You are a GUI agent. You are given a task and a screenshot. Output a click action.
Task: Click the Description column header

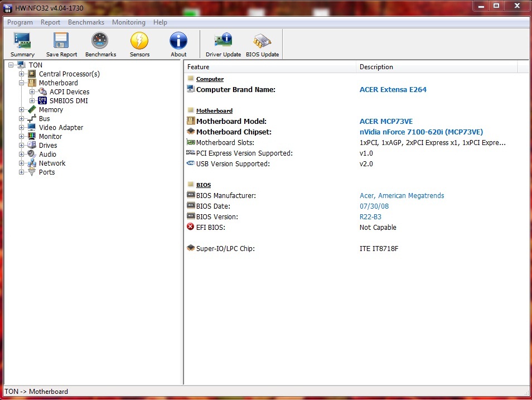pyautogui.click(x=437, y=67)
